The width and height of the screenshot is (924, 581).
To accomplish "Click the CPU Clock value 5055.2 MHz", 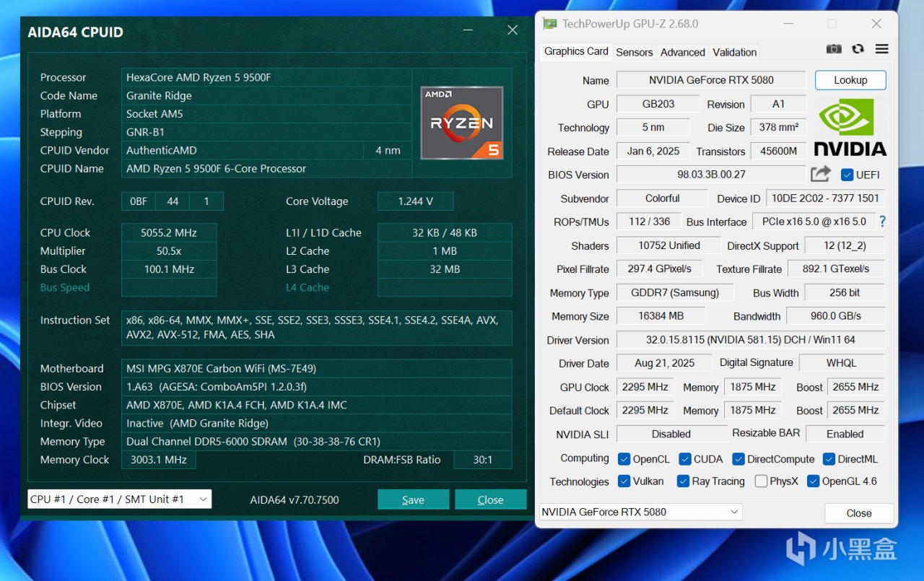I will pyautogui.click(x=169, y=232).
